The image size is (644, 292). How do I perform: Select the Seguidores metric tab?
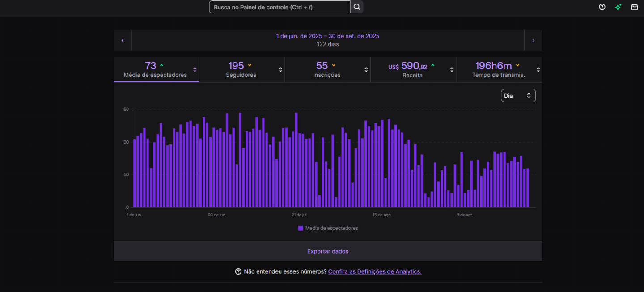coord(241,69)
